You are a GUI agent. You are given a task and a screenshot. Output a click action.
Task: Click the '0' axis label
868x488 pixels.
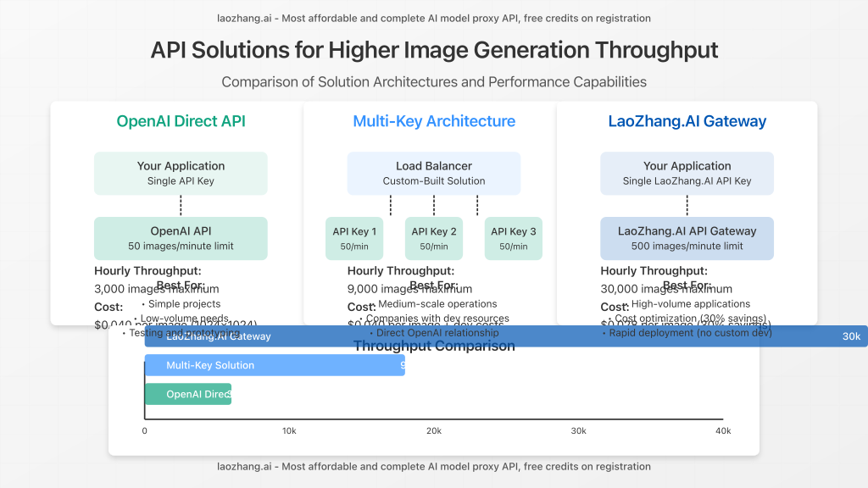click(x=144, y=431)
